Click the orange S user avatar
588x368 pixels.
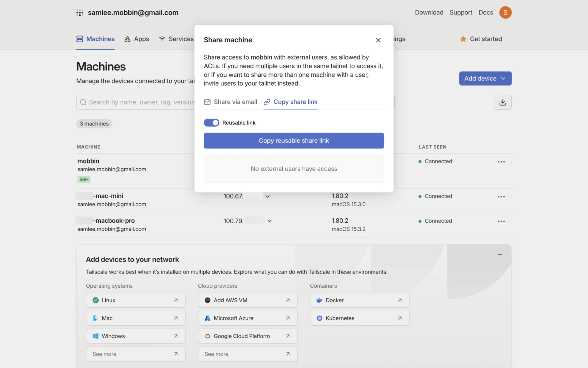click(x=505, y=13)
